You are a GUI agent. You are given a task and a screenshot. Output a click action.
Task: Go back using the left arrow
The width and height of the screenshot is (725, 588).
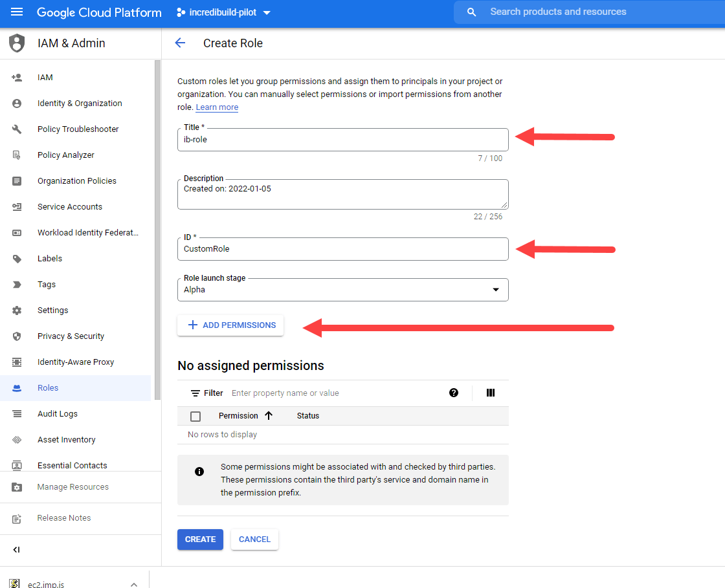click(x=180, y=43)
